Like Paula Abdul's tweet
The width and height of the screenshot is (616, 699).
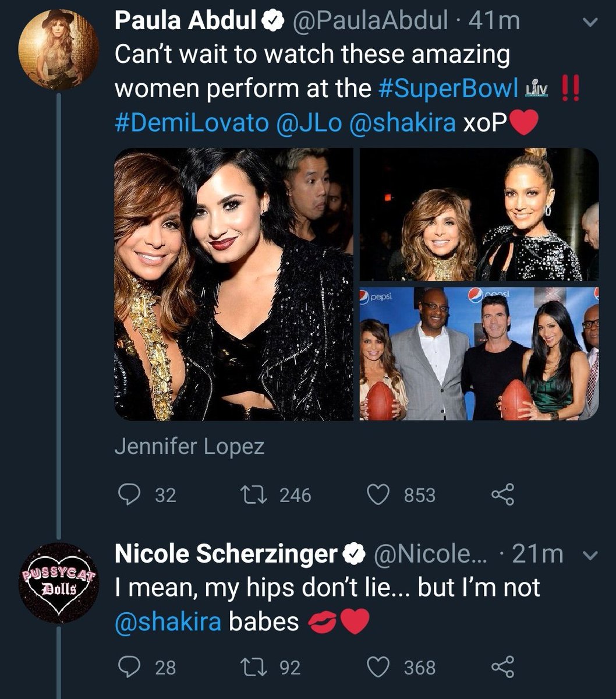[x=377, y=495]
